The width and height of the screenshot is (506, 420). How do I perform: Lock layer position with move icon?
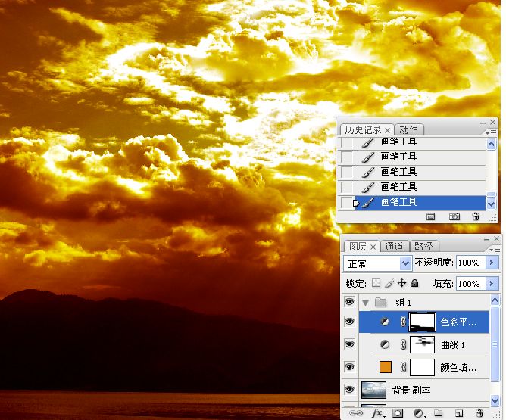point(401,283)
